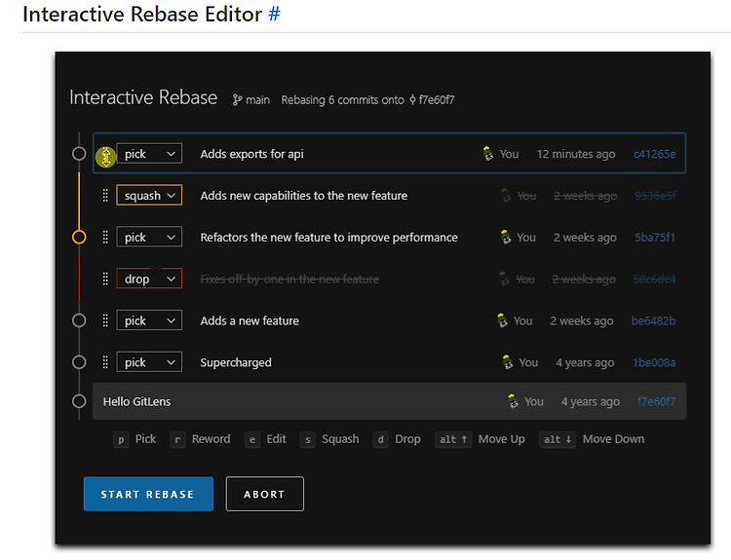The width and height of the screenshot is (731, 560).
Task: Click the drag handle on the Refactors the new feature row
Action: 105,237
